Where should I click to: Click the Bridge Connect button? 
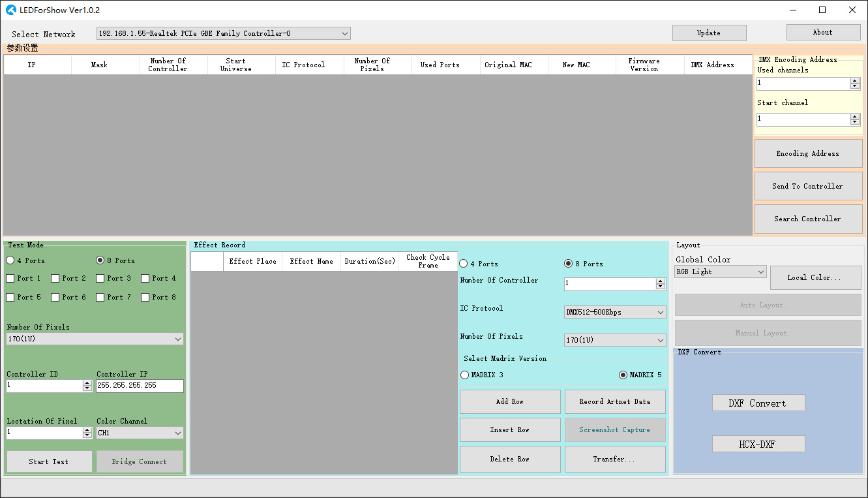140,461
